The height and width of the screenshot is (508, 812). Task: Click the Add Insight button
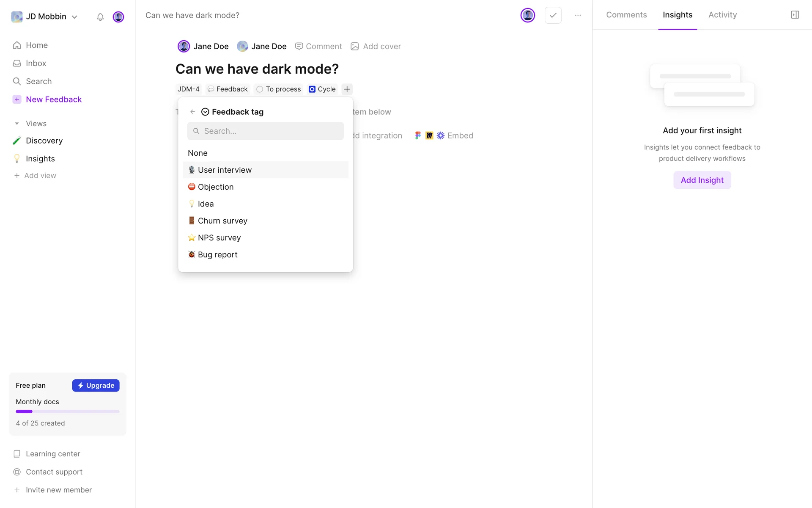(x=702, y=180)
